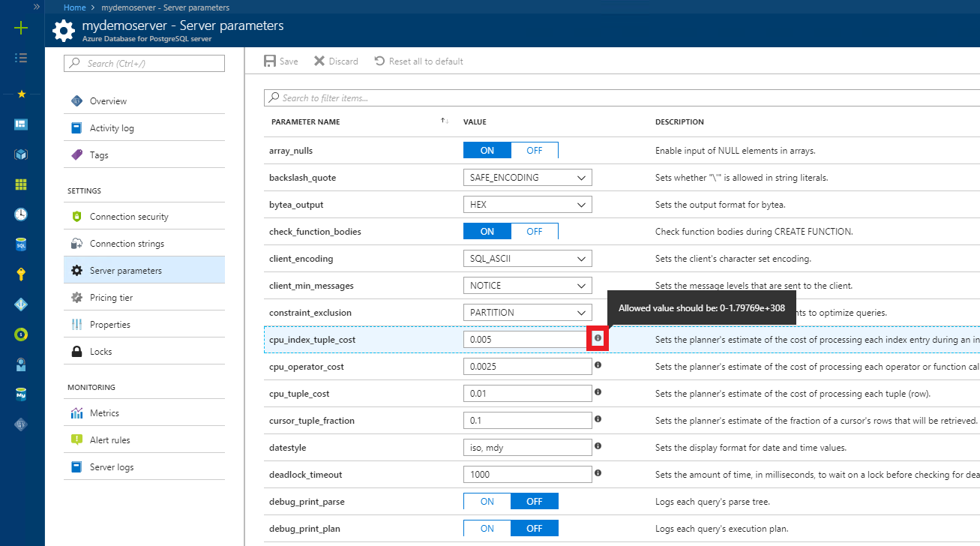This screenshot has width=980, height=546.
Task: Set debug_print_parse to OFF
Action: [535, 502]
